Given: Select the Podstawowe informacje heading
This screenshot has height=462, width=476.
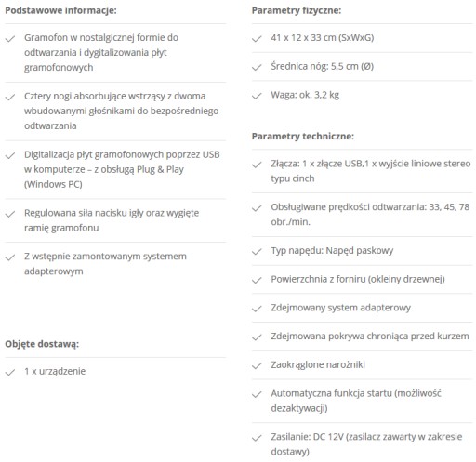Looking at the screenshot, I should coord(60,10).
